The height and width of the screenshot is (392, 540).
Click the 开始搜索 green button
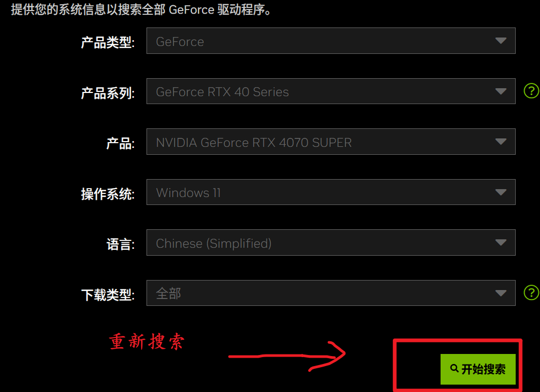click(478, 369)
